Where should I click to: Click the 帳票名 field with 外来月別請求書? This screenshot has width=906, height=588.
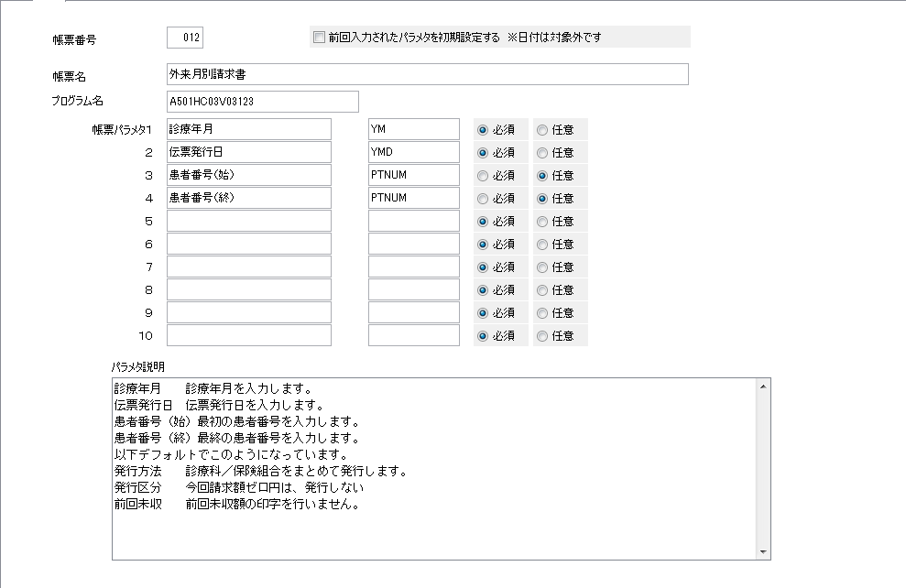pyautogui.click(x=427, y=74)
